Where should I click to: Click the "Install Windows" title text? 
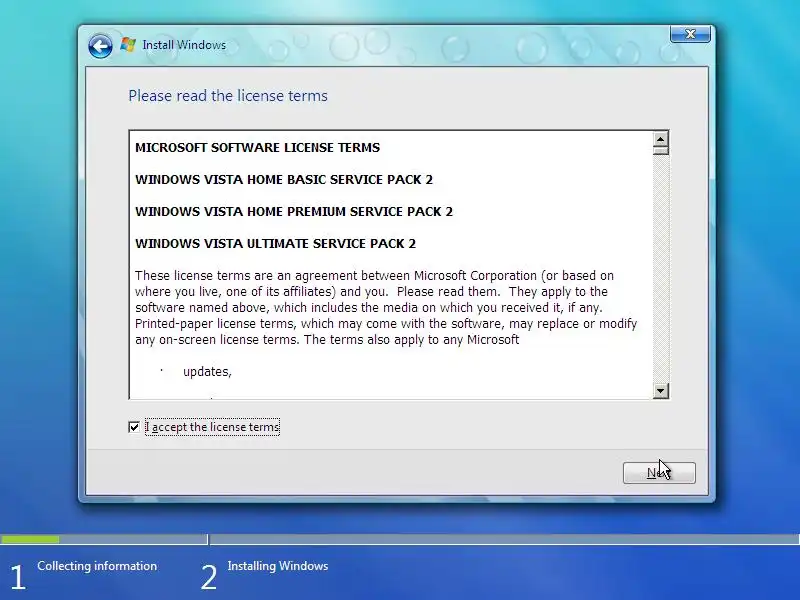pyautogui.click(x=184, y=45)
